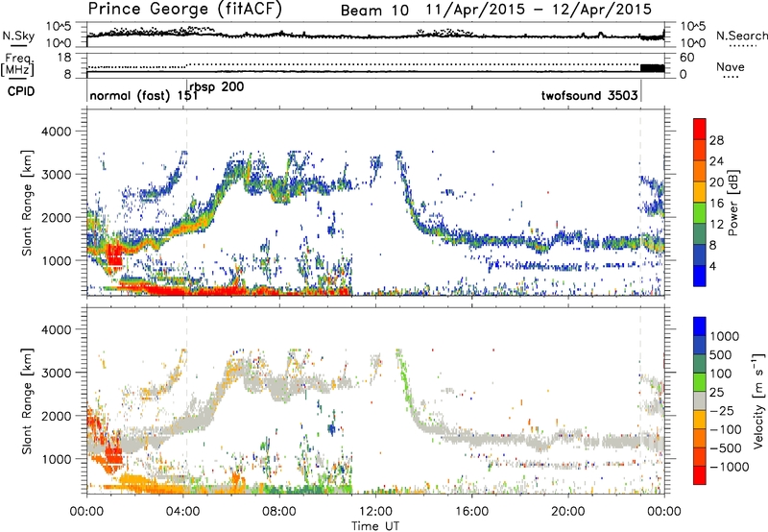Image resolution: width=768 pixels, height=532 pixels.
Task: Click the '2000' tick of the velocity panel
Action: point(56,416)
